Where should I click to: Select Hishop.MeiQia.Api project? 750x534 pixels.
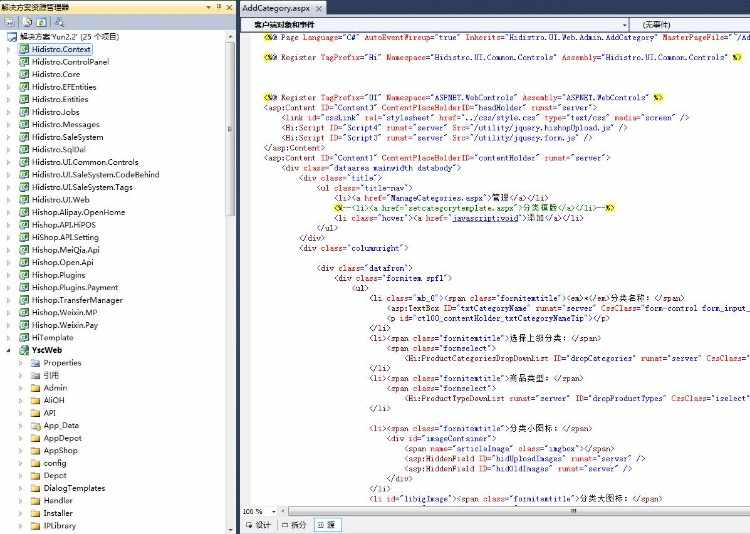click(x=66, y=250)
